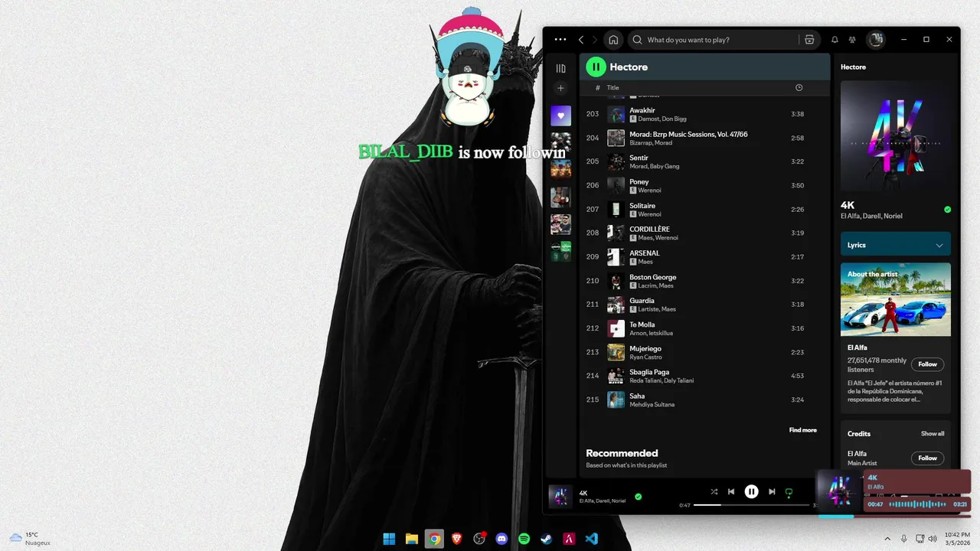This screenshot has width=980, height=551.
Task: Skip to previous track
Action: [x=731, y=491]
